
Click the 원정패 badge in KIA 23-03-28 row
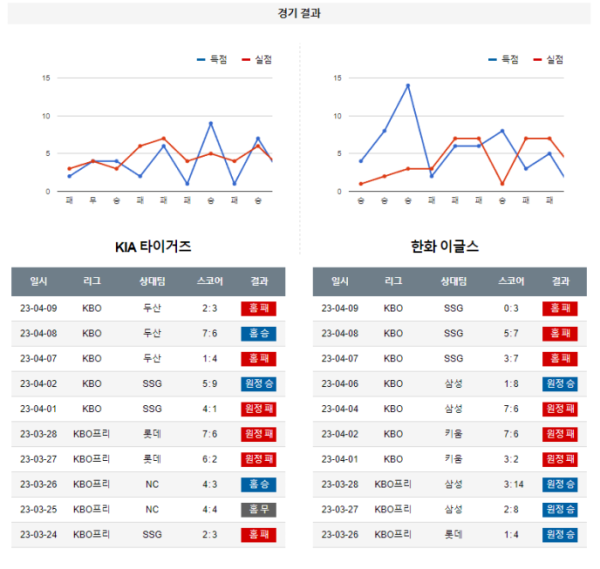coord(259,434)
